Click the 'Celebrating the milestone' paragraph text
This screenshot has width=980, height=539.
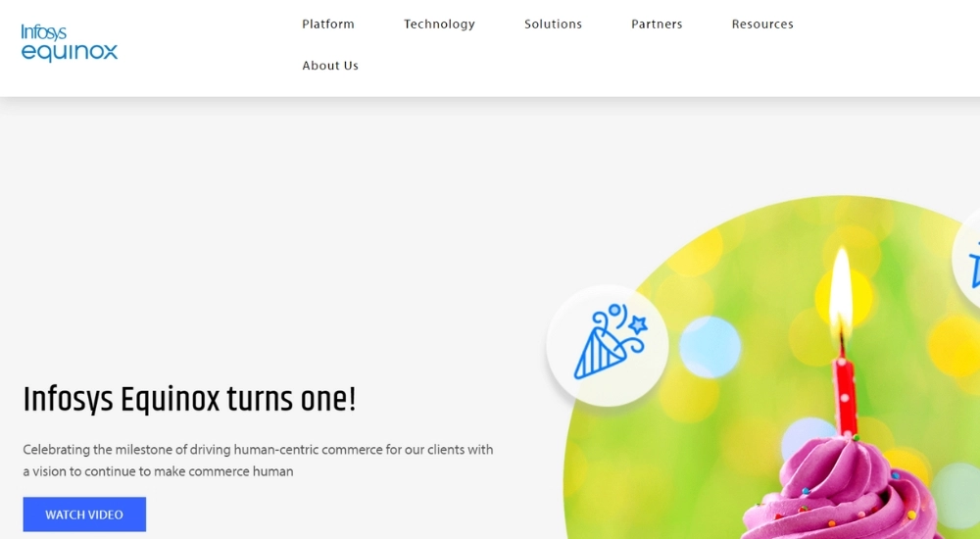click(x=258, y=461)
